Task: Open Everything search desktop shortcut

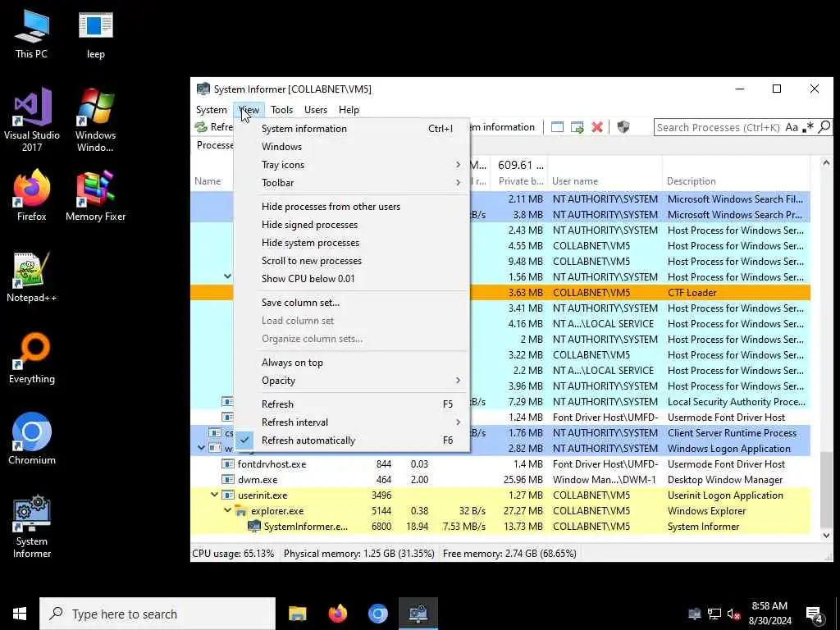Action: point(32,358)
